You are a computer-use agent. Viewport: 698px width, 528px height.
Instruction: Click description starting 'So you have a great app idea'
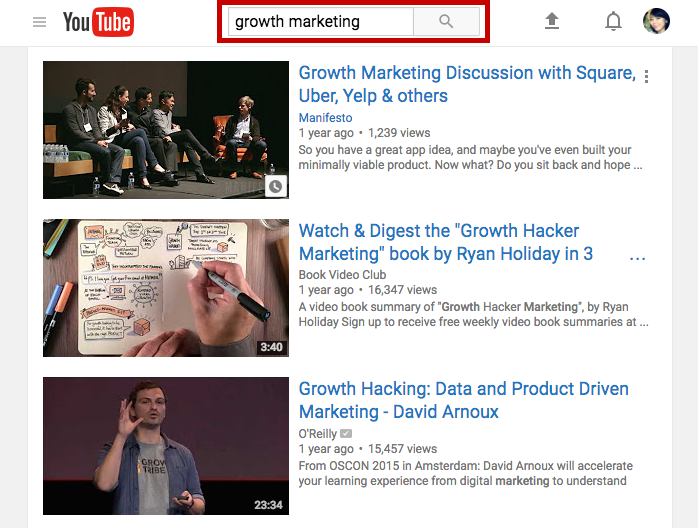pos(471,157)
